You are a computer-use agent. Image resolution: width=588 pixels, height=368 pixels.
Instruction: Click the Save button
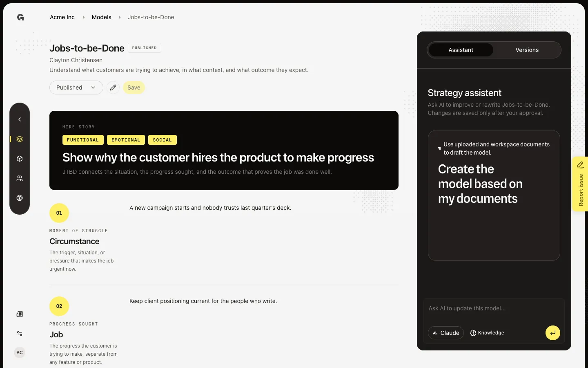[x=134, y=88]
